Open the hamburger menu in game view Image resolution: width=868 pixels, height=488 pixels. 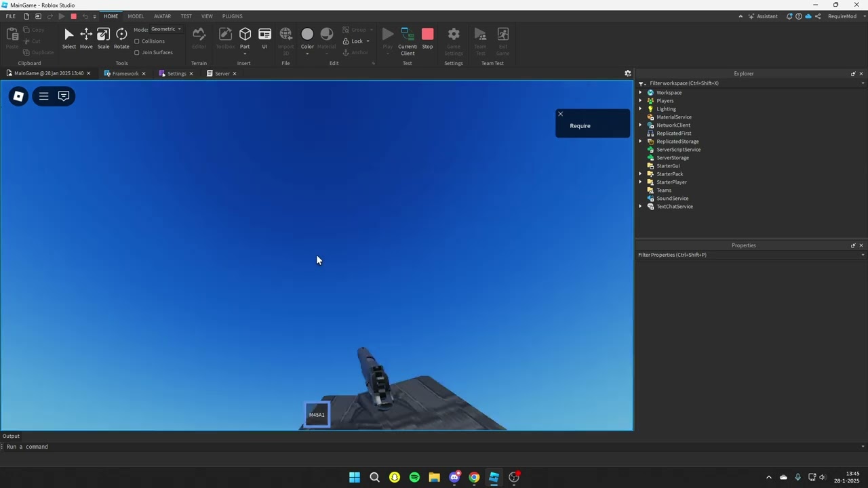coord(43,96)
